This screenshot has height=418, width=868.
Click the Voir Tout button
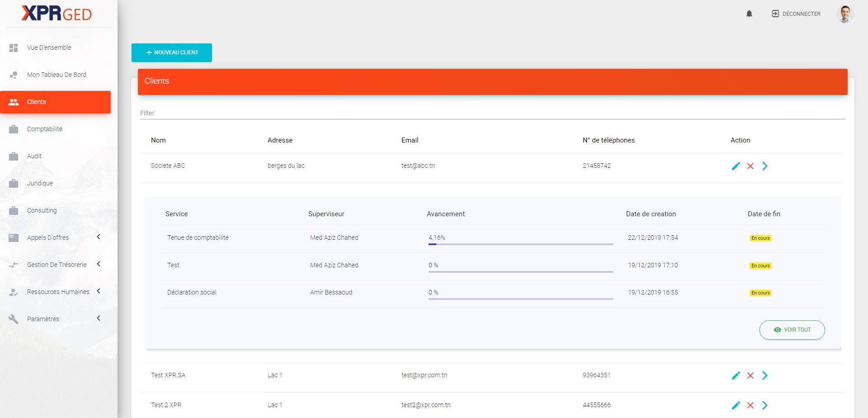coord(792,330)
